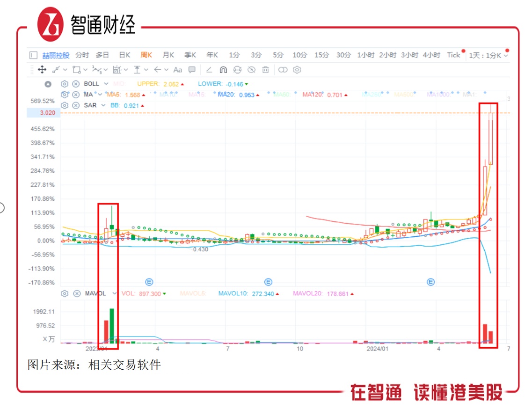Toggle the sidebar panel icon beside 喆丽控股
The height and width of the screenshot is (417, 532).
(33, 55)
